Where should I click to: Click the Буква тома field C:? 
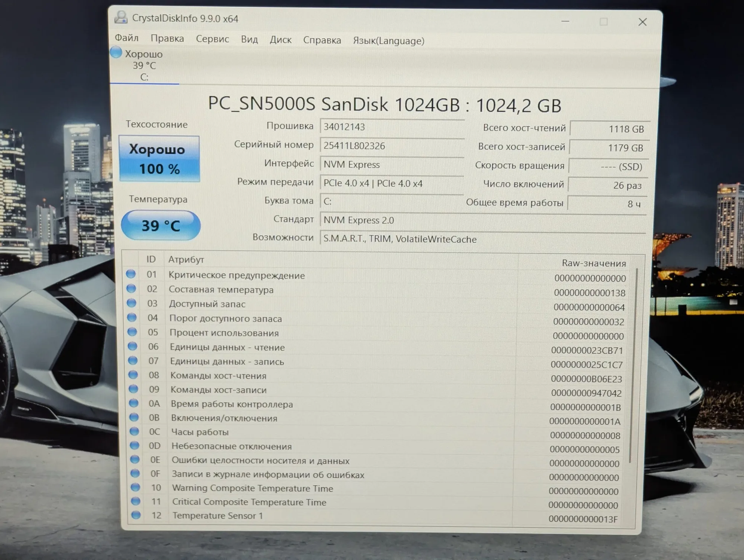point(392,201)
